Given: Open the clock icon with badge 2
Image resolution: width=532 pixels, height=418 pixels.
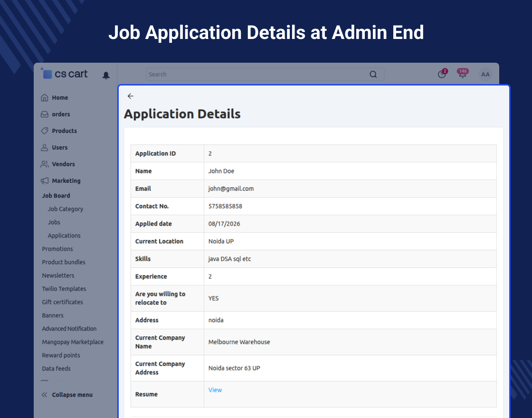Looking at the screenshot, I should [442, 73].
